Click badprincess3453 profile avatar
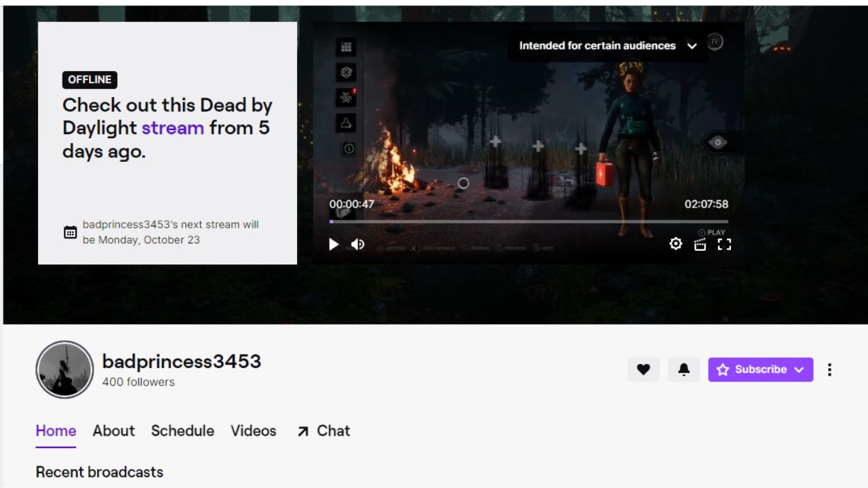 [64, 369]
